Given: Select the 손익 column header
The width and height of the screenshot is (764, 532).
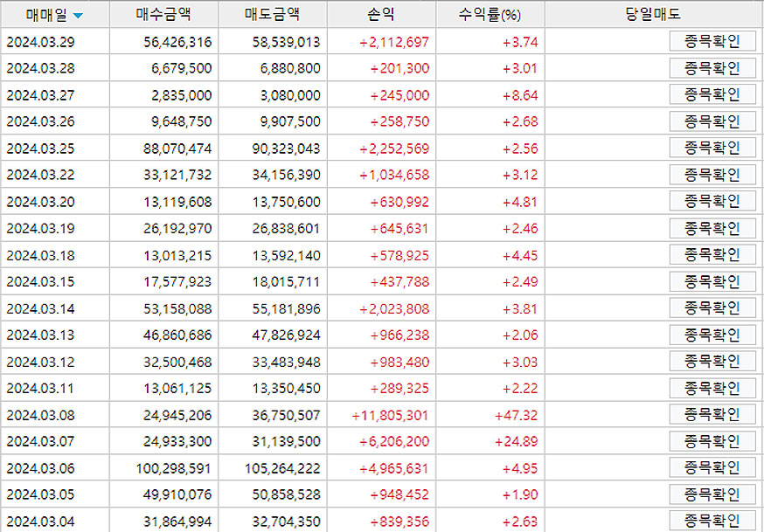Looking at the screenshot, I should (381, 15).
